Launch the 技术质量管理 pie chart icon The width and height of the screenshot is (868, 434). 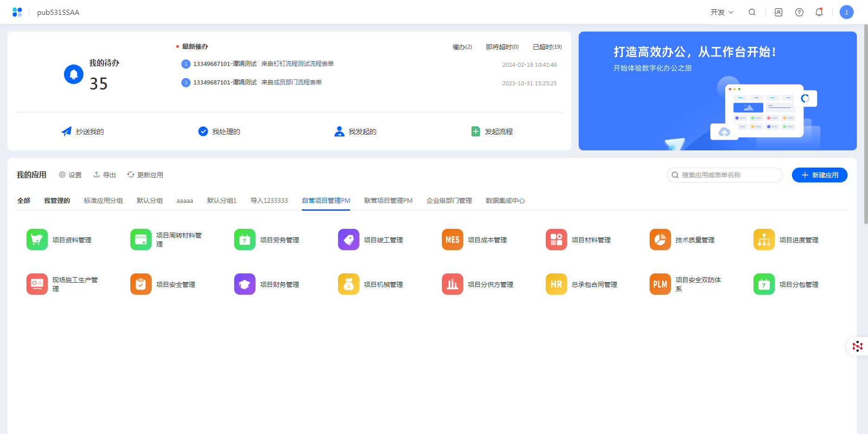click(x=660, y=240)
